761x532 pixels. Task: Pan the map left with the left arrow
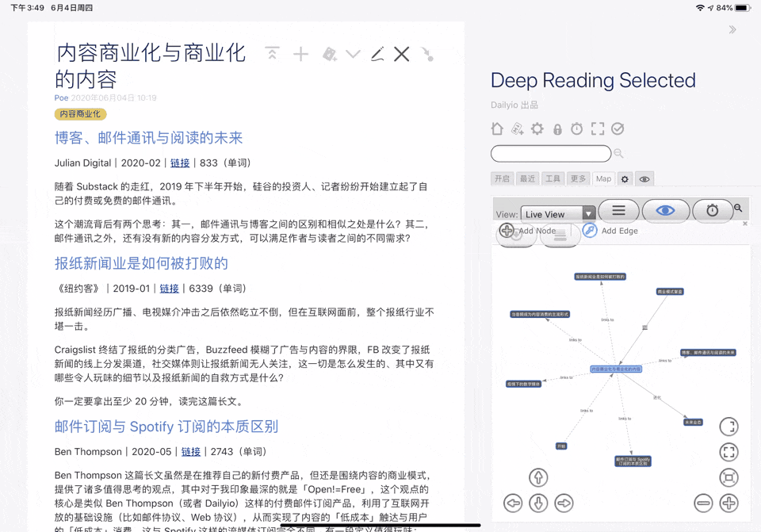513,503
